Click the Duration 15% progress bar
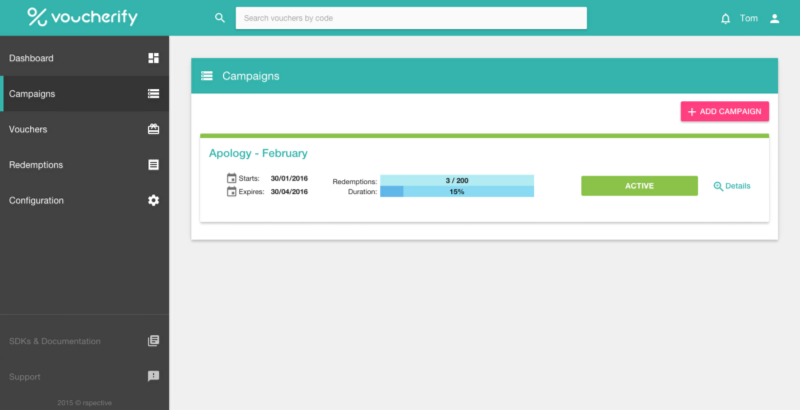 click(x=457, y=192)
